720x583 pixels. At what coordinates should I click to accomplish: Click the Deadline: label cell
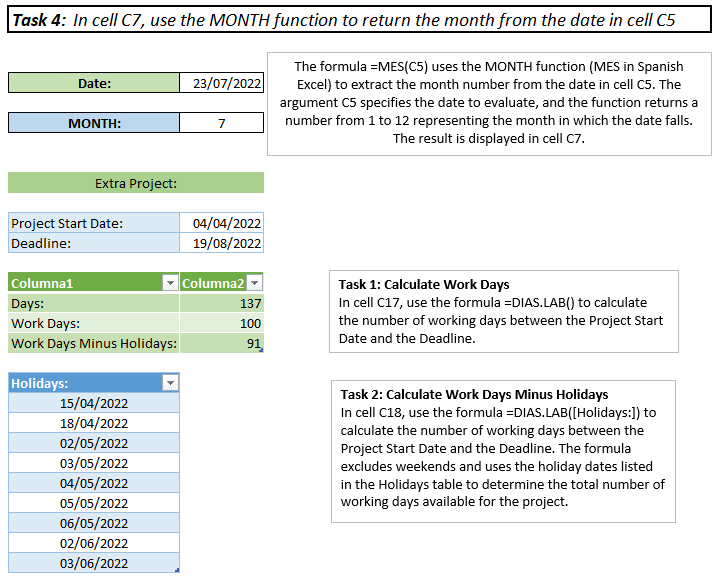(x=94, y=243)
